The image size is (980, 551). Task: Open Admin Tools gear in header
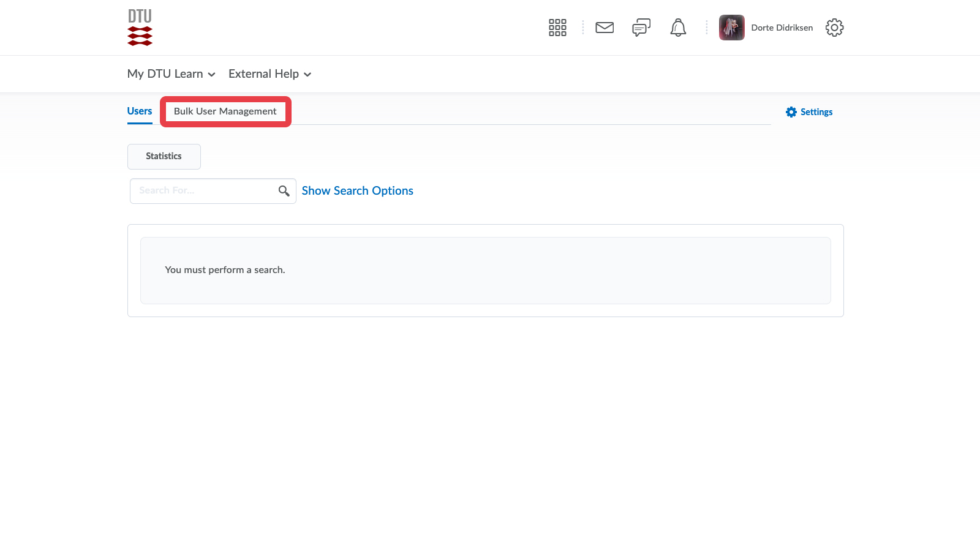(834, 28)
